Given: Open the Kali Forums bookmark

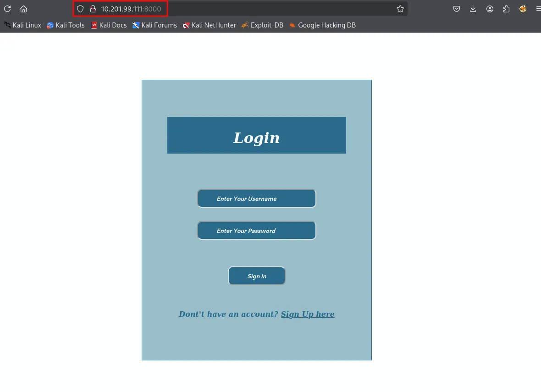Looking at the screenshot, I should pyautogui.click(x=155, y=25).
